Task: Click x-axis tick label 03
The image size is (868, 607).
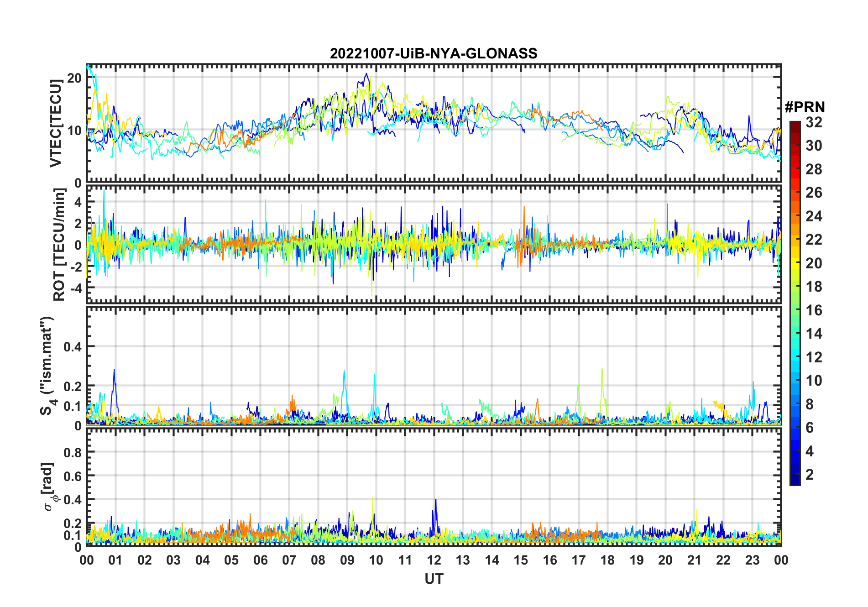Action: (173, 560)
